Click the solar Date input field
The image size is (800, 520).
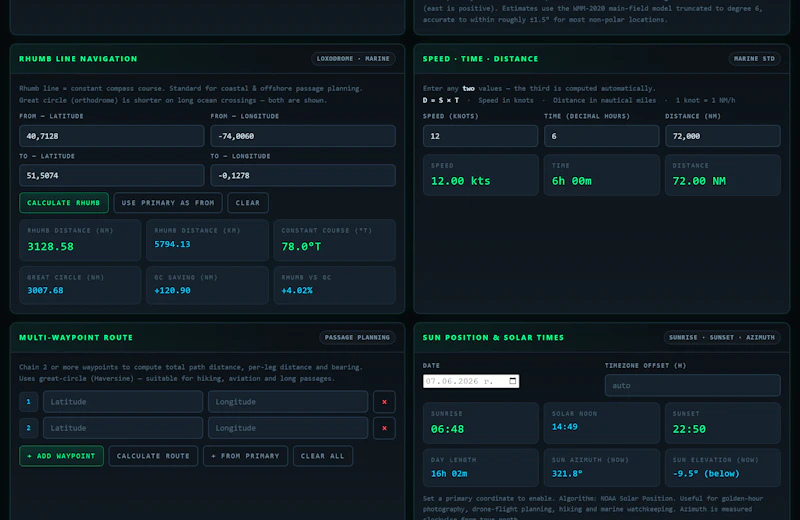pos(471,381)
